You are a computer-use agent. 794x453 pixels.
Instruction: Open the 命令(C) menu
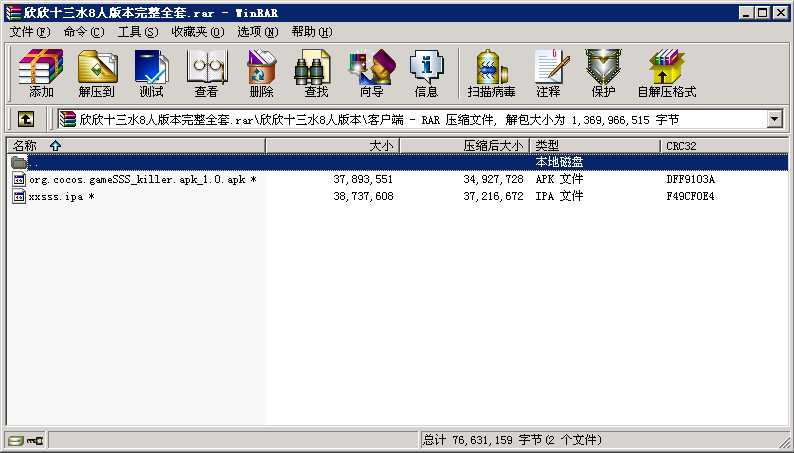[x=84, y=32]
